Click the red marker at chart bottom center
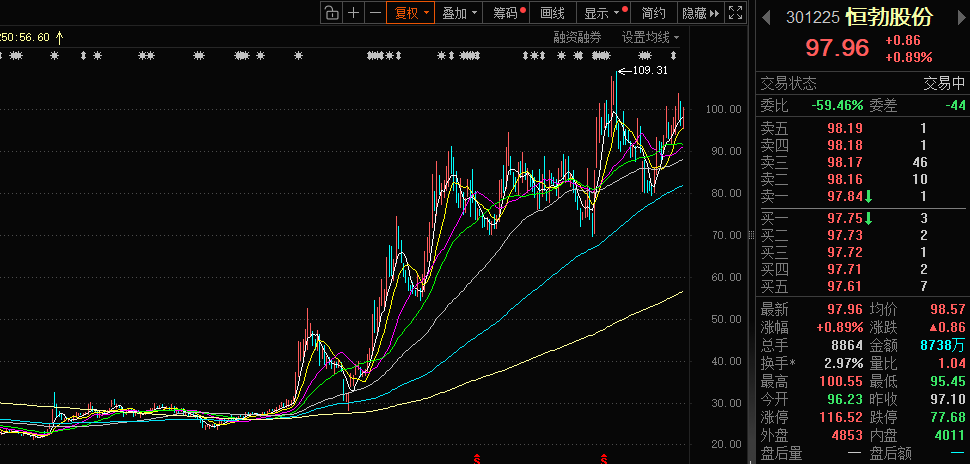The height and width of the screenshot is (464, 970). coord(476,459)
